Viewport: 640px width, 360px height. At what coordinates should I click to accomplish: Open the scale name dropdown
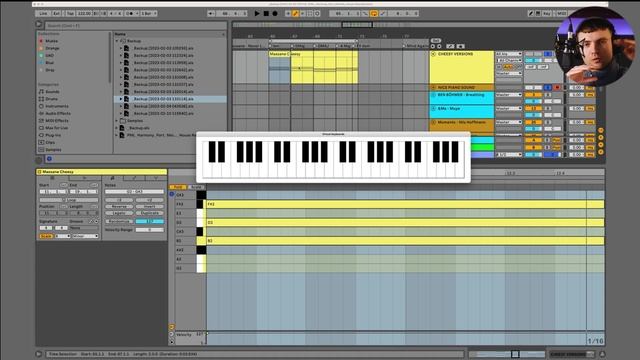85,236
